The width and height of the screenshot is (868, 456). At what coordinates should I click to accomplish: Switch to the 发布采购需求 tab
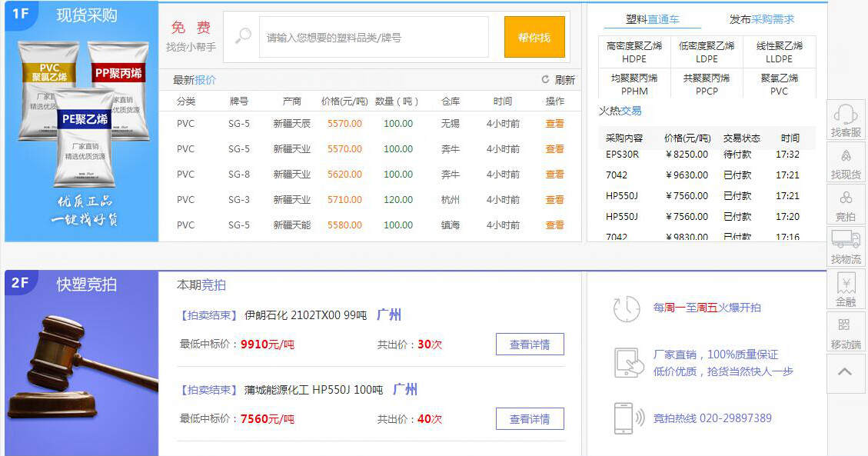click(761, 19)
